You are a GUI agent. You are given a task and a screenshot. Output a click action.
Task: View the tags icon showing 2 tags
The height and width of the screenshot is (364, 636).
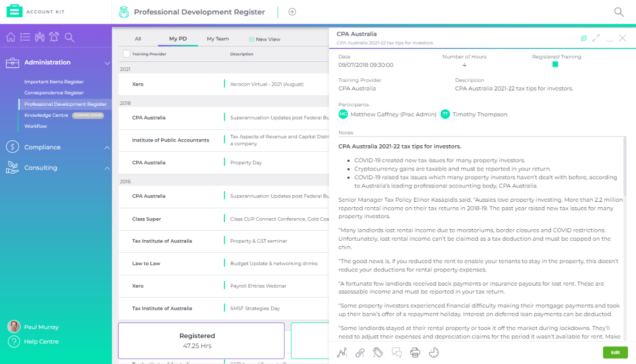[x=378, y=352]
